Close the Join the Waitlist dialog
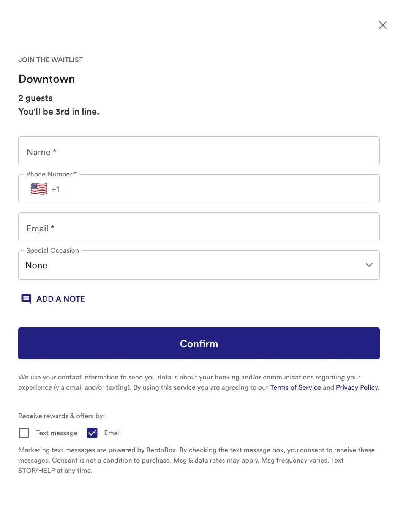 point(382,25)
